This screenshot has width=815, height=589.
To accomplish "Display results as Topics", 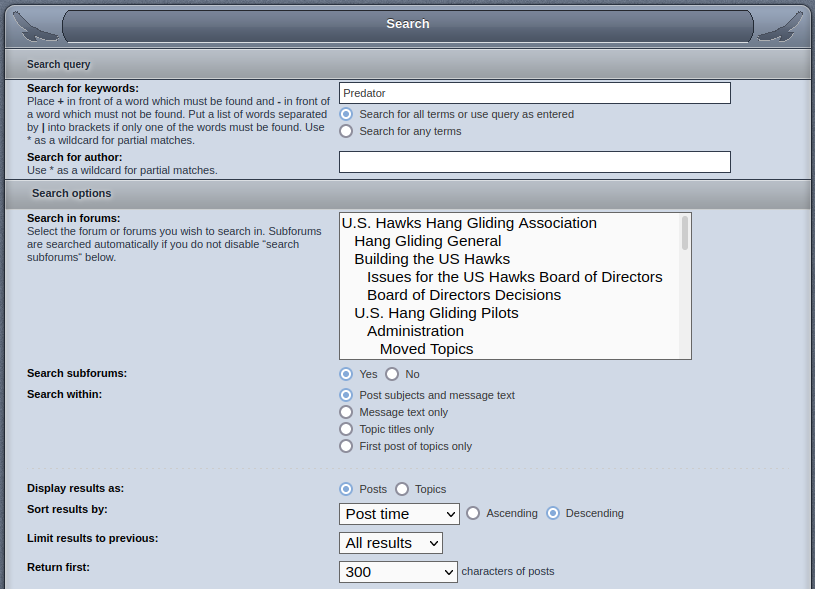I will [x=402, y=489].
